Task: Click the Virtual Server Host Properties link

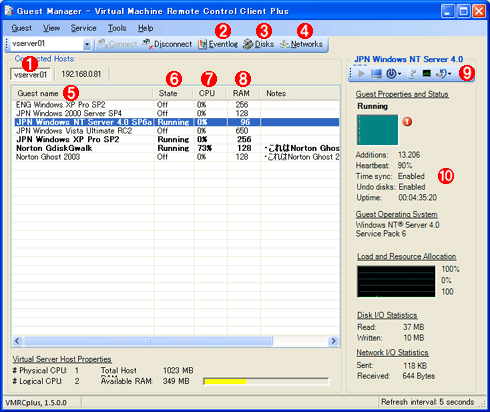Action: pos(62,359)
